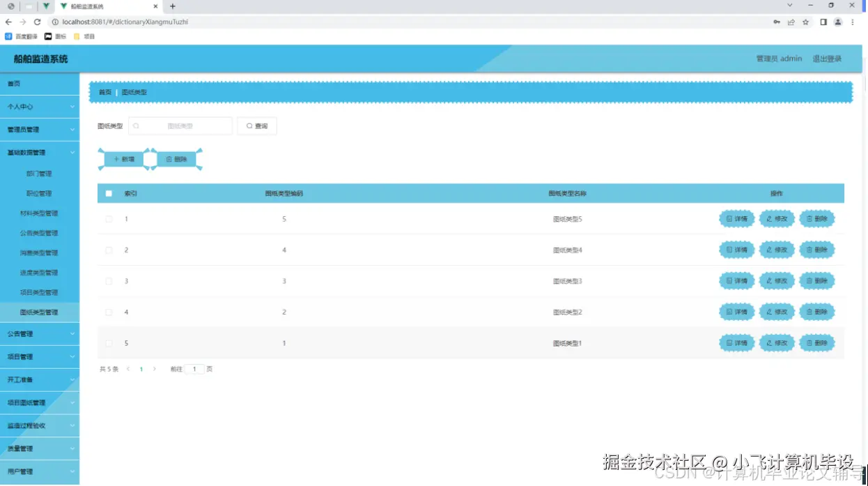Expand the 监造过程验收 sidebar menu
Screen dimensions: 868x486
(40, 426)
